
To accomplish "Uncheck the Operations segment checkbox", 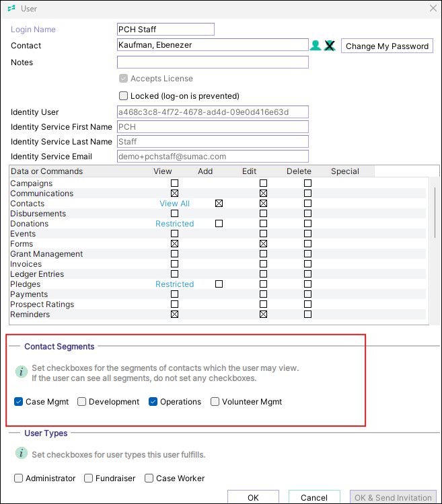I will click(153, 401).
